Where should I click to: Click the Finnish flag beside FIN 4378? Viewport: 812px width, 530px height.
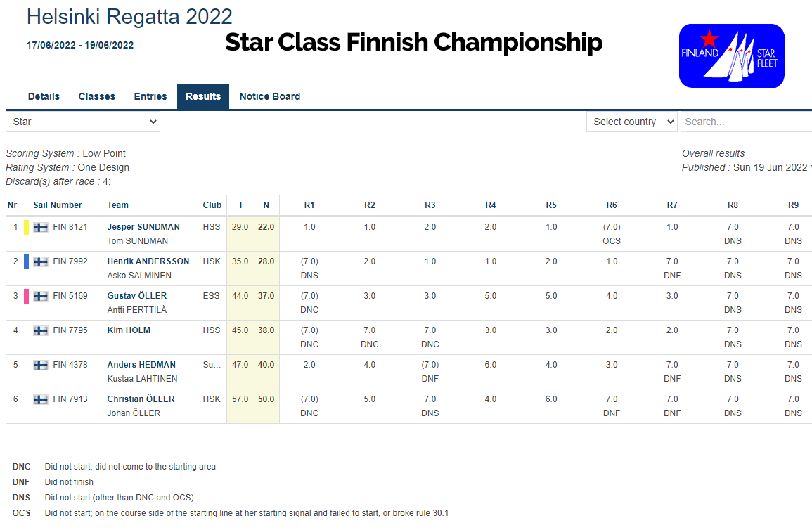coord(41,365)
